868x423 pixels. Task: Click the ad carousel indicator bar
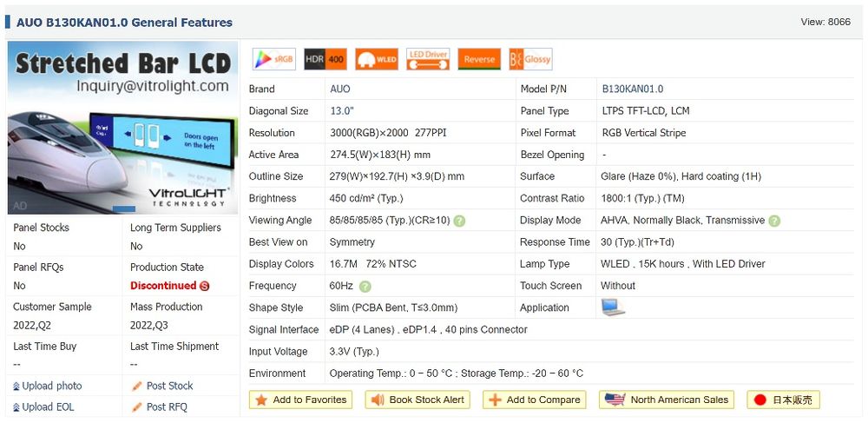tap(124, 208)
